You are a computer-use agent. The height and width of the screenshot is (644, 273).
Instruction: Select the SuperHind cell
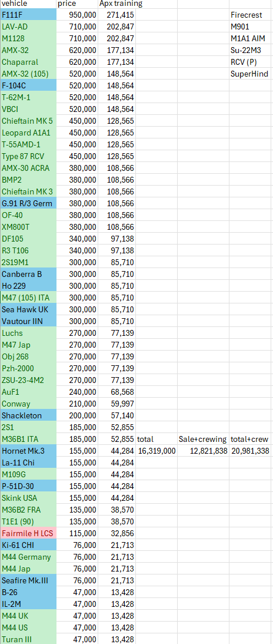251,74
